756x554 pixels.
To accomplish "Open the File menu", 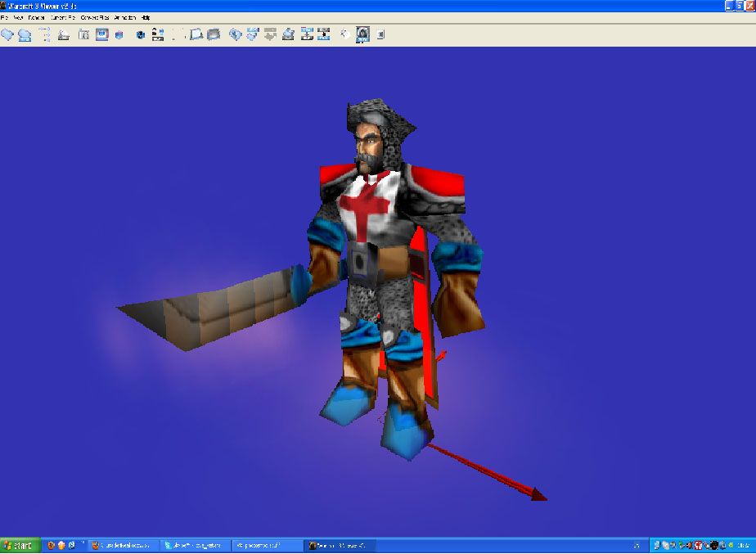I will tap(4, 18).
